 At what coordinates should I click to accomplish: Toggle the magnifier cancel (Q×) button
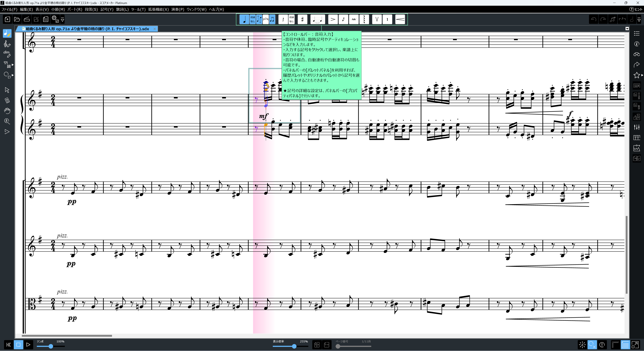(x=592, y=345)
